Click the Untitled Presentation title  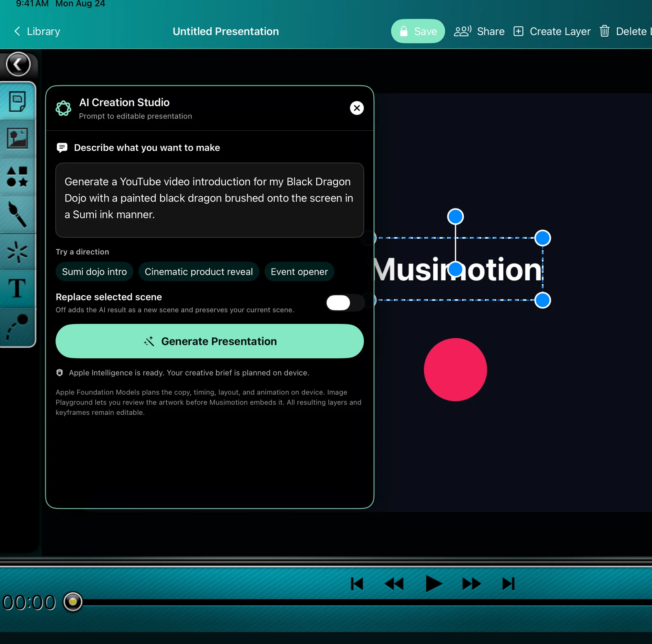coord(226,31)
